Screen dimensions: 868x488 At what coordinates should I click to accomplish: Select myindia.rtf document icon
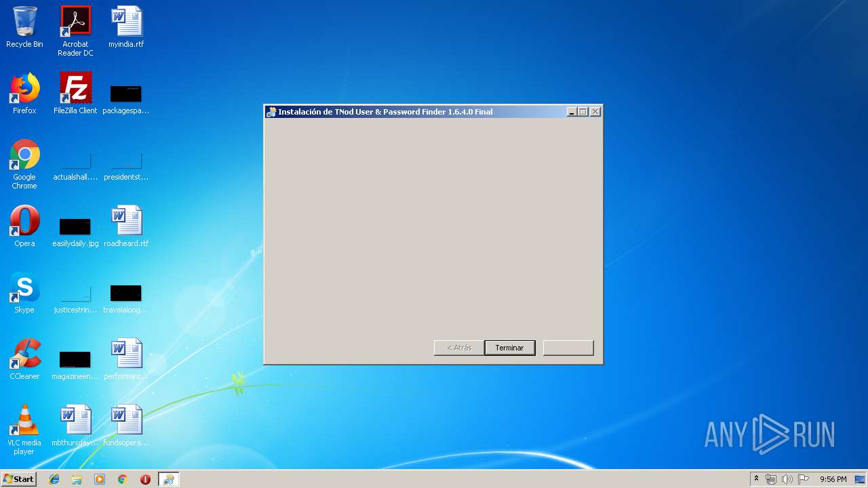click(x=126, y=27)
